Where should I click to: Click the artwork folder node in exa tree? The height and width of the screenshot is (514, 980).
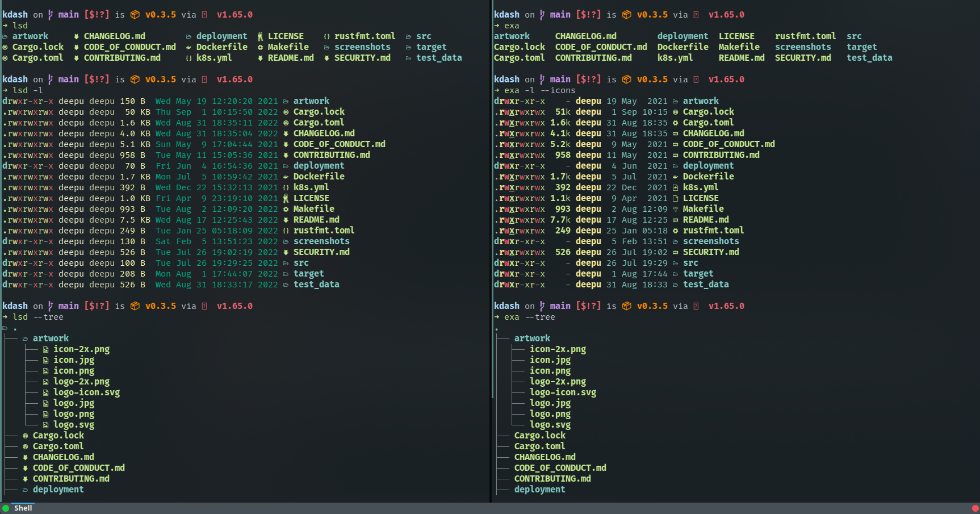532,339
